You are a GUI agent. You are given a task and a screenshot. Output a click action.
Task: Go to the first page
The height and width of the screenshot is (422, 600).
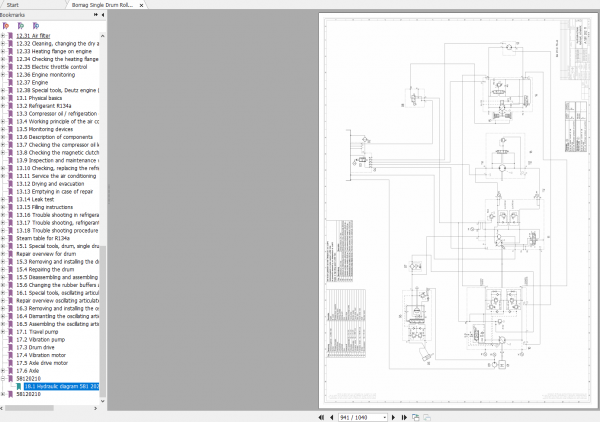321,417
